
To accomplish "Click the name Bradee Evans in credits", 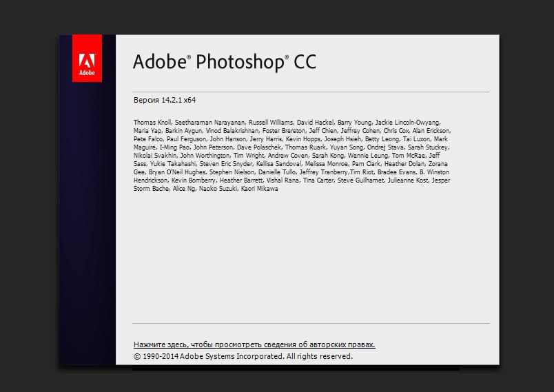I will (x=396, y=172).
